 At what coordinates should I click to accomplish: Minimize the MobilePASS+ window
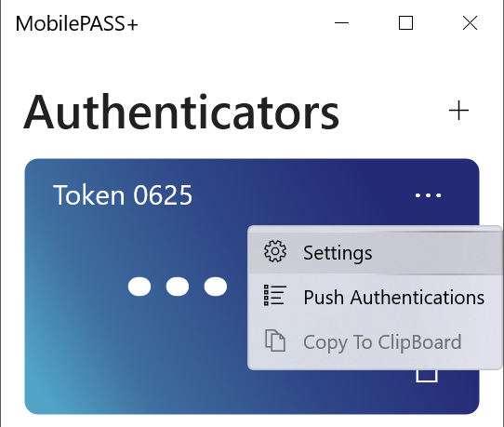tap(341, 23)
